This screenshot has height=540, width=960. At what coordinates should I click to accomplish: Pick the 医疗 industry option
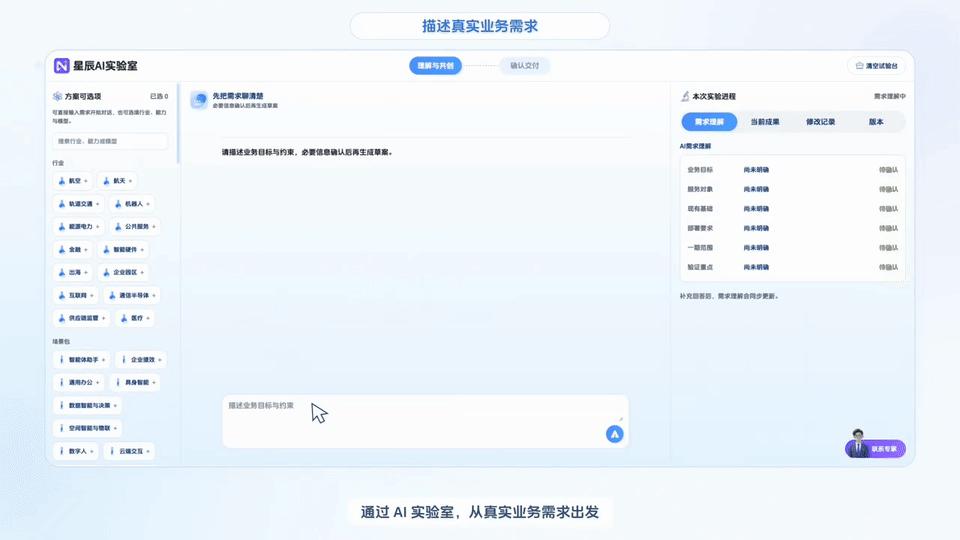coord(135,318)
